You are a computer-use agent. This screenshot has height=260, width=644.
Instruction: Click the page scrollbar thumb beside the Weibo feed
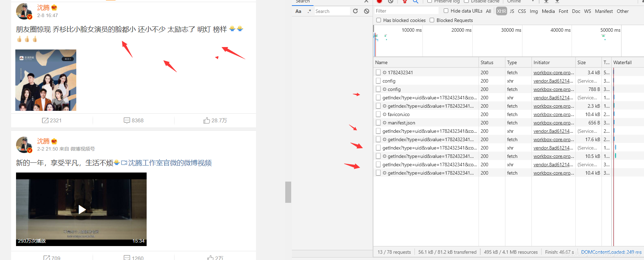[x=288, y=192]
